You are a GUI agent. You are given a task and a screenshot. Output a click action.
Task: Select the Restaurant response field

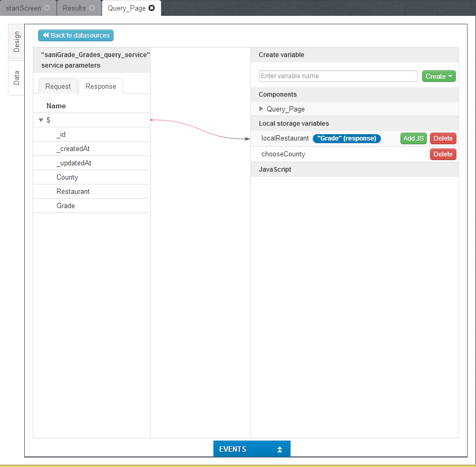pos(73,192)
